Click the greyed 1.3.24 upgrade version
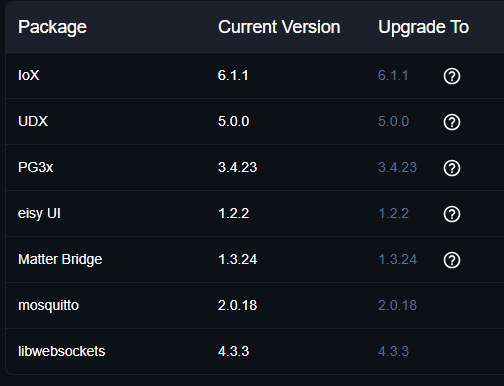 pyautogui.click(x=397, y=259)
